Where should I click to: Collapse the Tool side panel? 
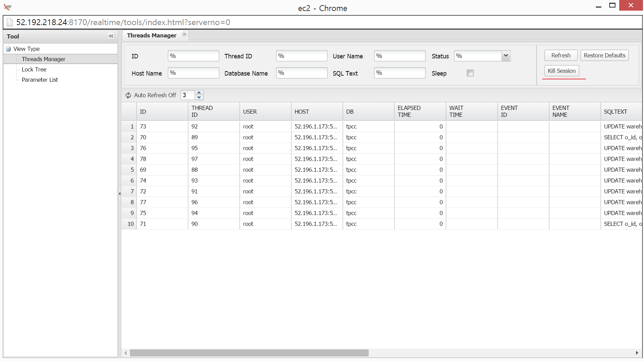coord(111,36)
